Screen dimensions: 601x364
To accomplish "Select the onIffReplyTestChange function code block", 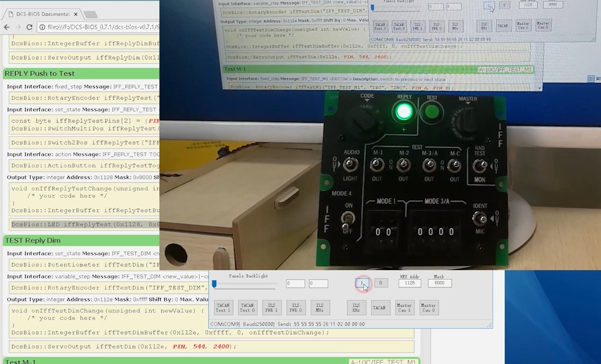I will tap(84, 199).
